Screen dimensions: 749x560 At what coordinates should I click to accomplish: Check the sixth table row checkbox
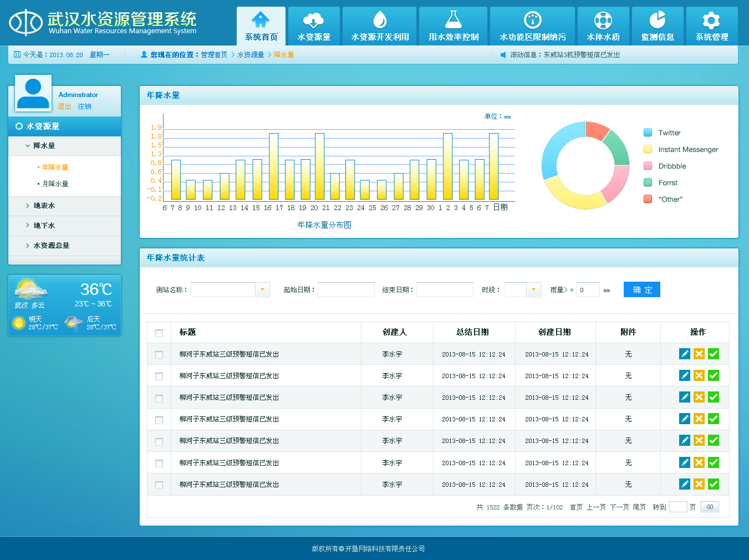coord(159,464)
